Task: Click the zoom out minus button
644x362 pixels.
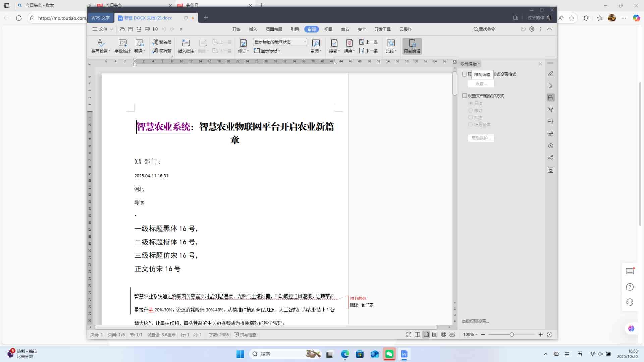Action: click(x=483, y=335)
